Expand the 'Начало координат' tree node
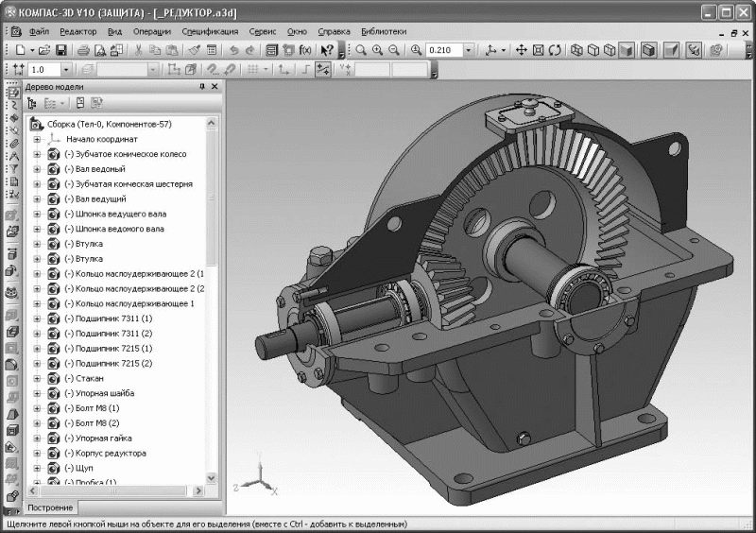The image size is (756, 533). [x=37, y=138]
